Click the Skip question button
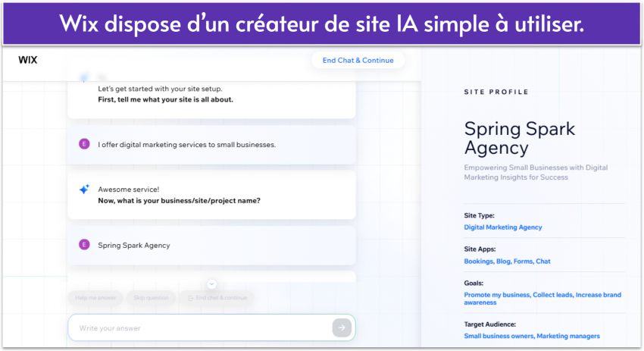644x351 pixels. click(x=151, y=298)
